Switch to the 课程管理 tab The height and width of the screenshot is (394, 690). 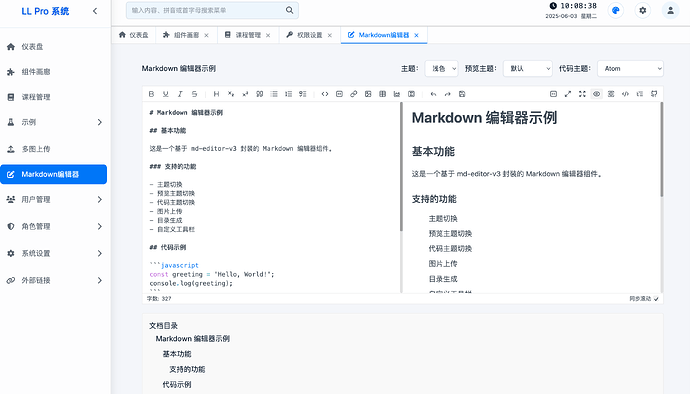(248, 35)
